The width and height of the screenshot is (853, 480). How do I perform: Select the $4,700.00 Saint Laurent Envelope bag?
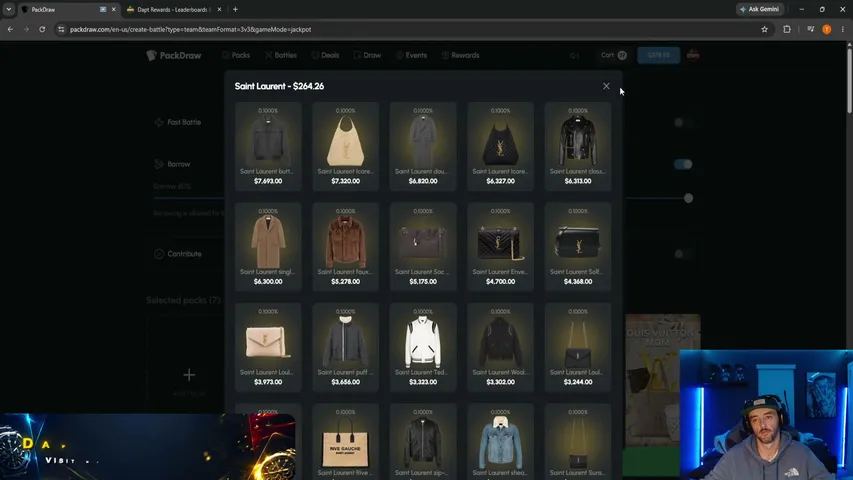(x=500, y=247)
